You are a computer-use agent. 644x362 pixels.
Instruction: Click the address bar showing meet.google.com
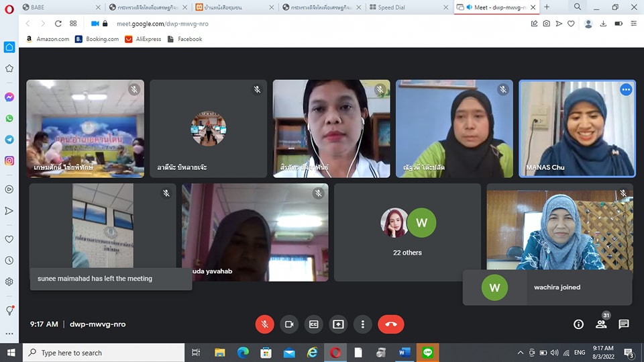tap(268, 23)
